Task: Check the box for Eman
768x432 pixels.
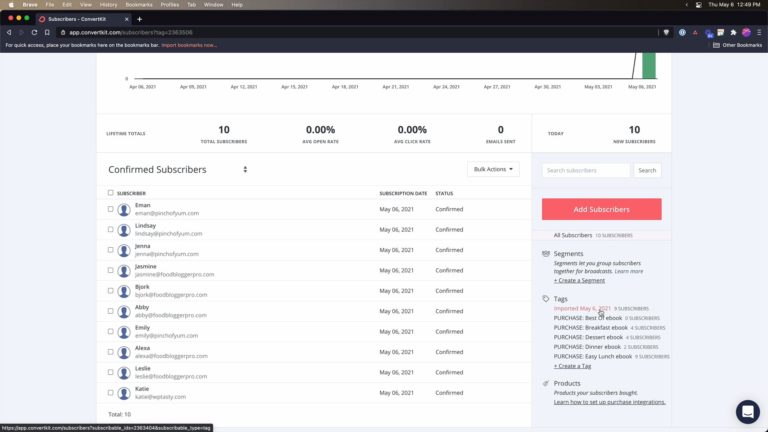Action: point(111,209)
